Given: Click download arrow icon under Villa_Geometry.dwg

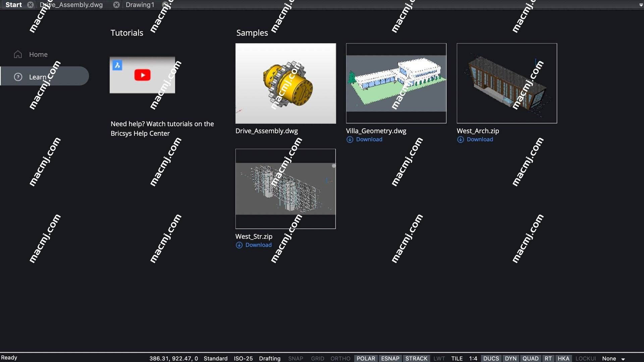Looking at the screenshot, I should click(x=350, y=139).
